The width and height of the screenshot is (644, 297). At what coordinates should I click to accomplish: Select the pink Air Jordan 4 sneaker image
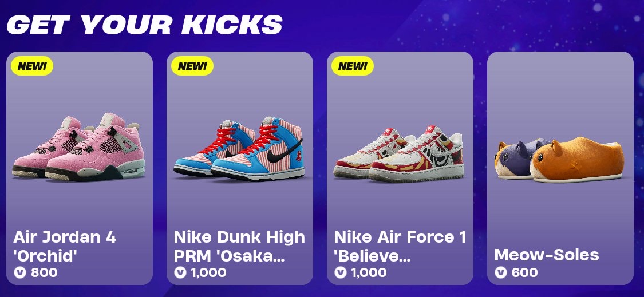click(78, 147)
